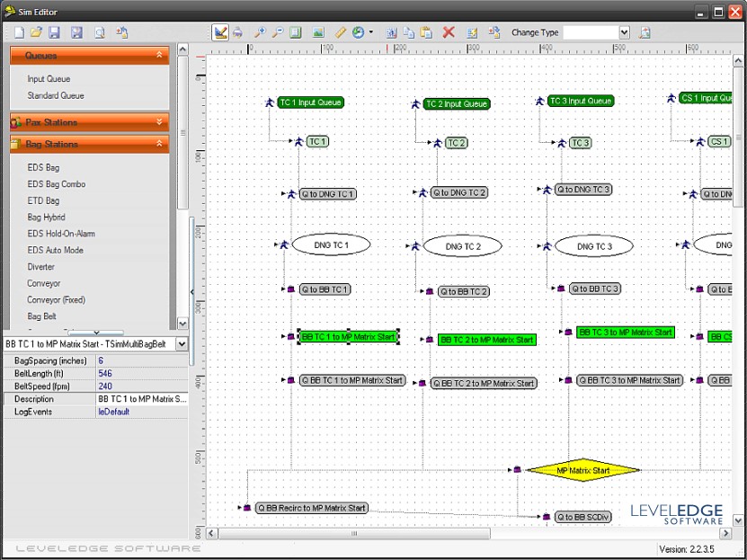747x560 pixels.
Task: Select EDS Bag Combo station item
Action: point(57,184)
